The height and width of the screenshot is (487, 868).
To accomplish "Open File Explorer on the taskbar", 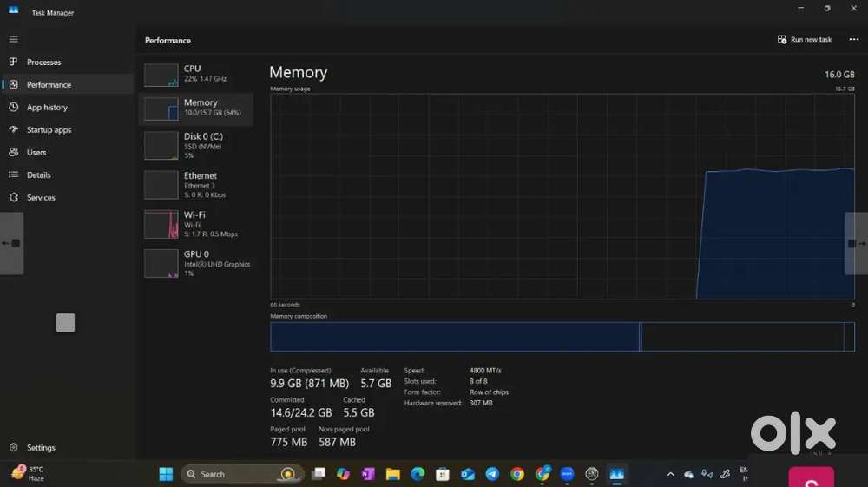I will (x=392, y=474).
